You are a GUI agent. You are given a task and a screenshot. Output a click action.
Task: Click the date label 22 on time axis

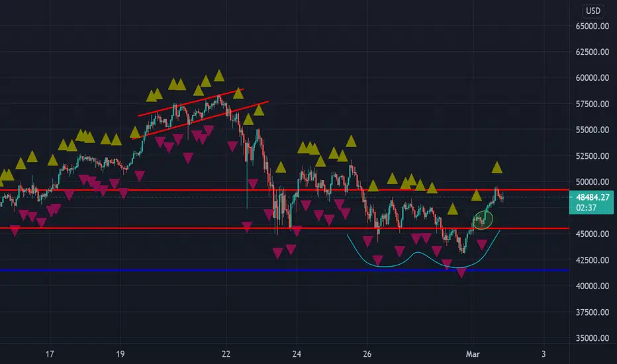[226, 354]
